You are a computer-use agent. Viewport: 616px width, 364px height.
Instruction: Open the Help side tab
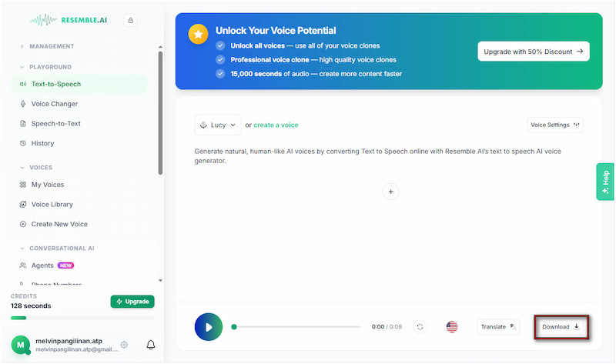(605, 182)
